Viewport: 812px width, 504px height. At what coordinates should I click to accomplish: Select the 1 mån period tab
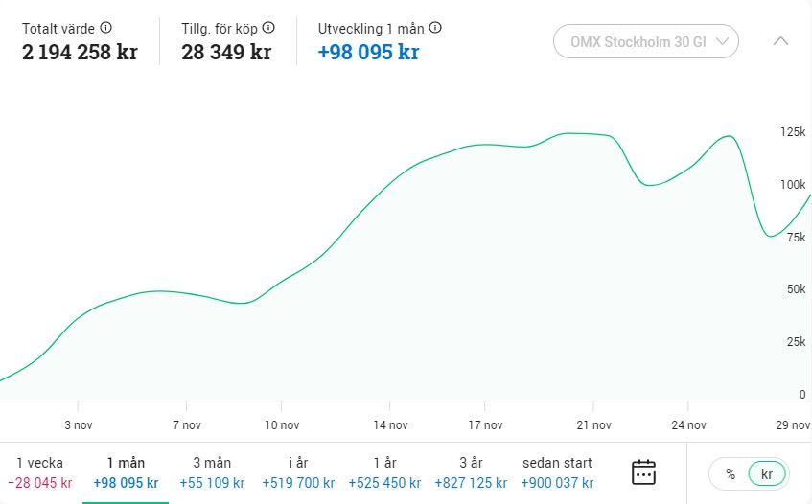(x=126, y=472)
